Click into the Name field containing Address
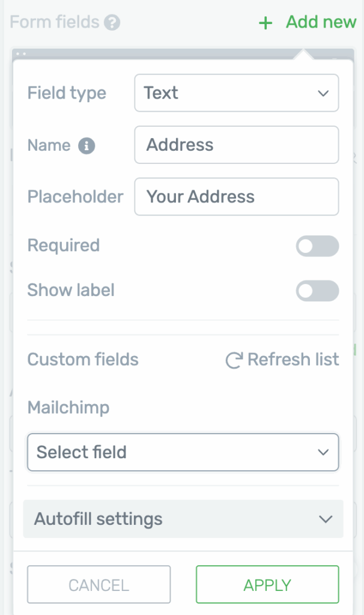 236,145
